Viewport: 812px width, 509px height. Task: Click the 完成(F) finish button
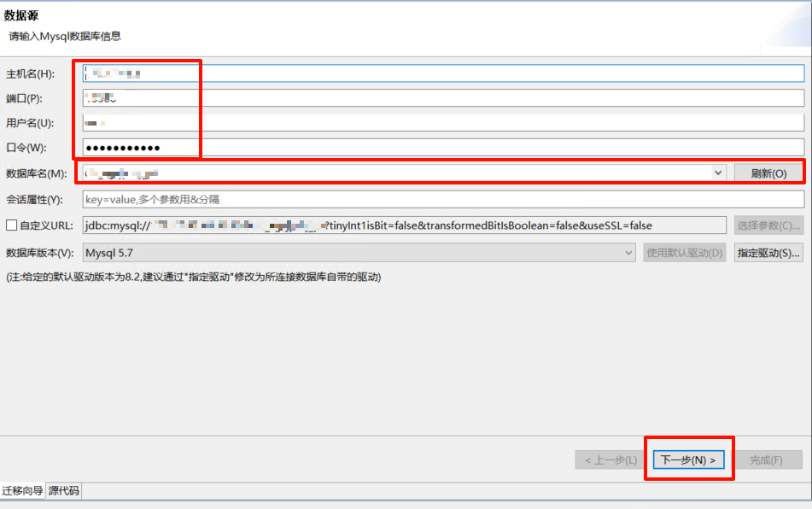(x=766, y=460)
